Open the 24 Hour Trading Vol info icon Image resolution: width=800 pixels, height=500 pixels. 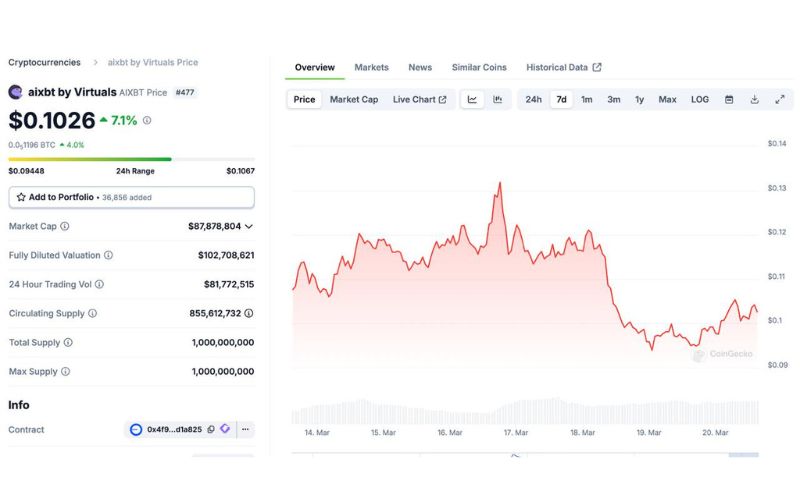click(99, 284)
